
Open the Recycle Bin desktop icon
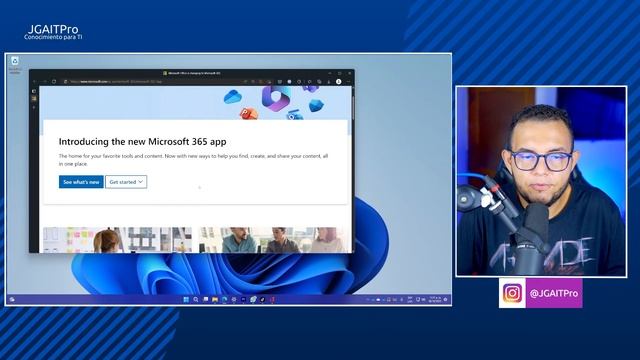(x=15, y=64)
